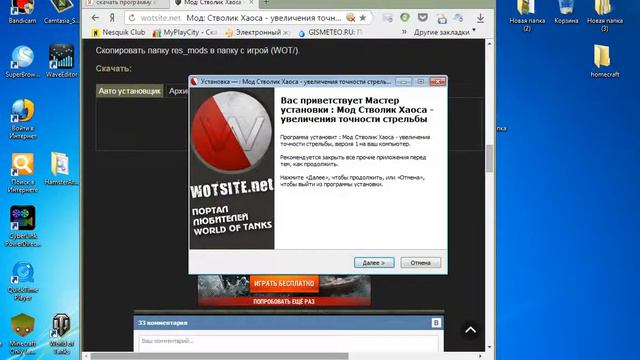
Task: Switch to the скачать программу browser tab
Action: (125, 3)
